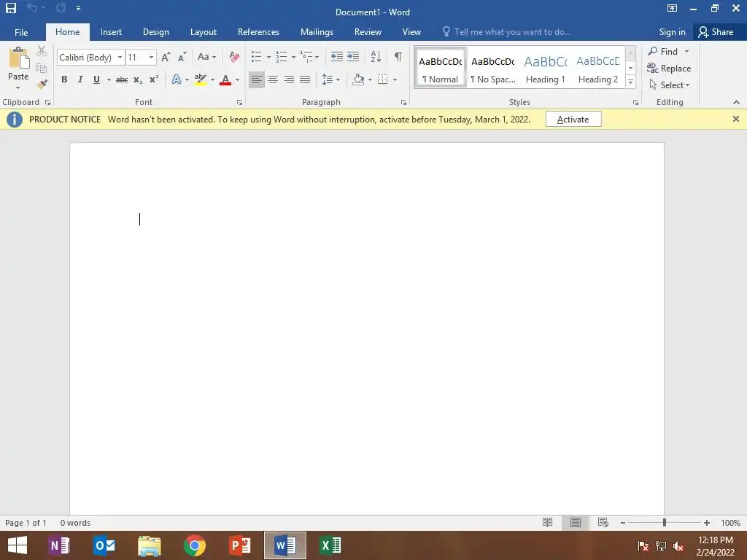
Task: Click the Paste clipboard icon
Action: pyautogui.click(x=19, y=59)
